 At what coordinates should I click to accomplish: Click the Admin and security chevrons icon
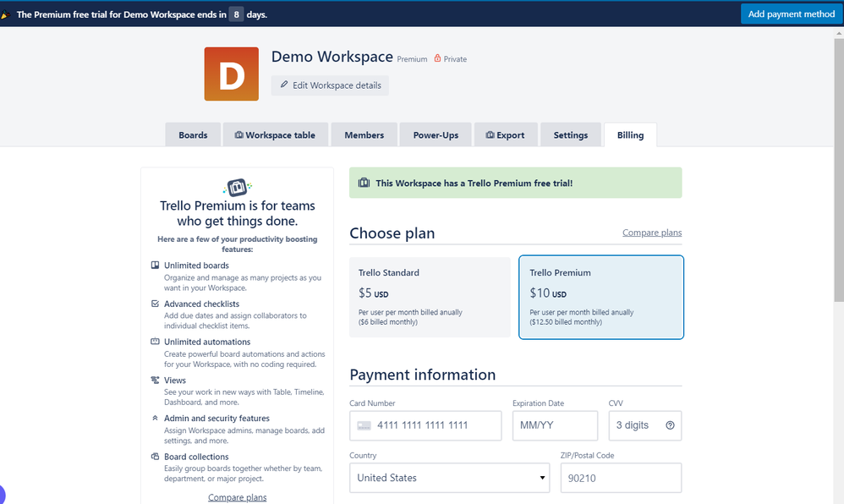pos(156,418)
